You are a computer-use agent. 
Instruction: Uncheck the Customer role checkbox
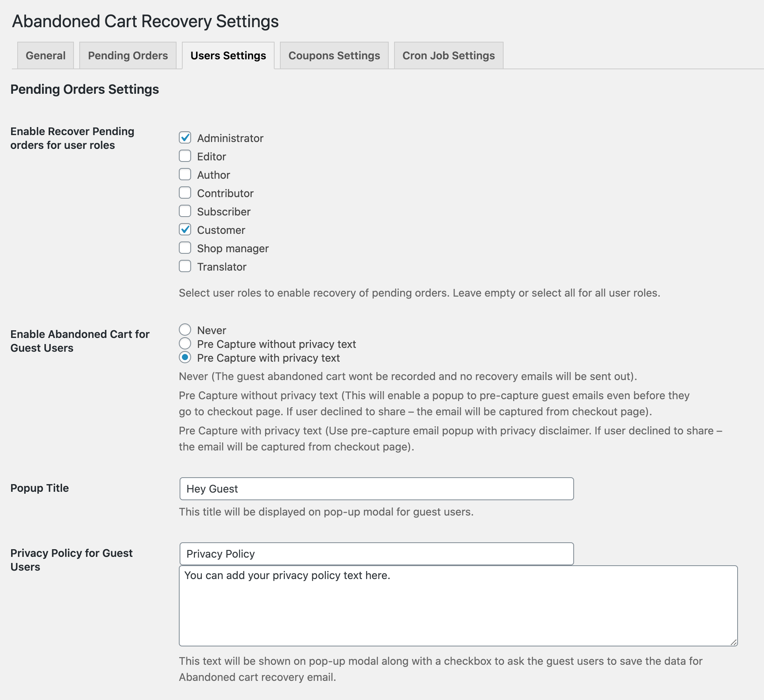click(185, 229)
